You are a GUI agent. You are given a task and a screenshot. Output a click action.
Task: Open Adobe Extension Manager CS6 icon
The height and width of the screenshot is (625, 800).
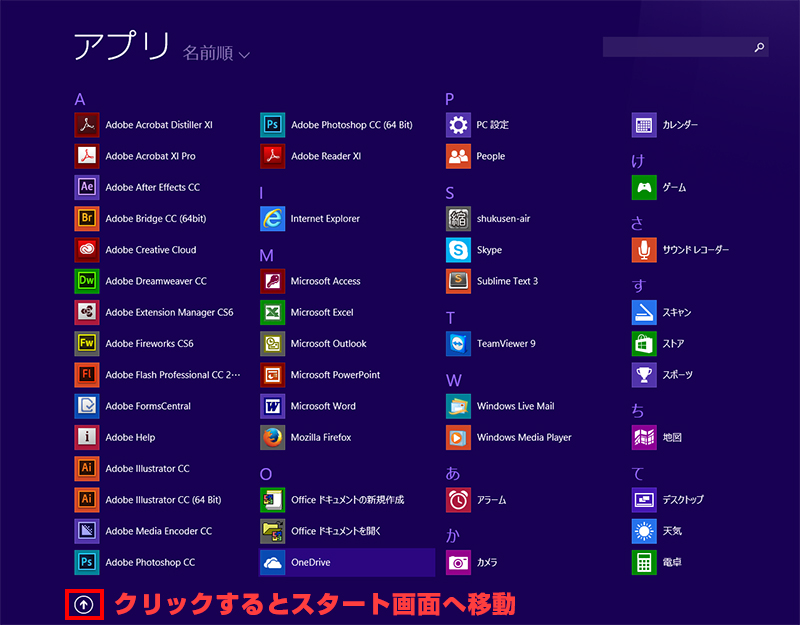[87, 312]
